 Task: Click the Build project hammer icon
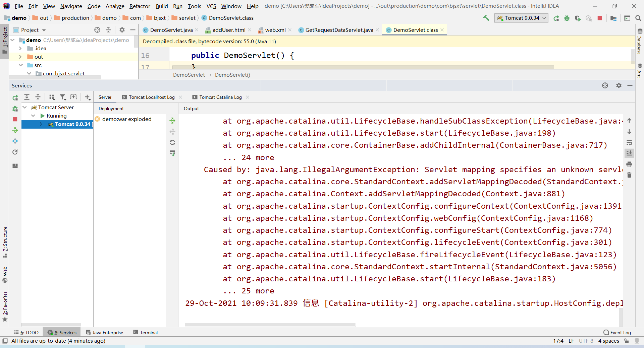click(x=486, y=18)
